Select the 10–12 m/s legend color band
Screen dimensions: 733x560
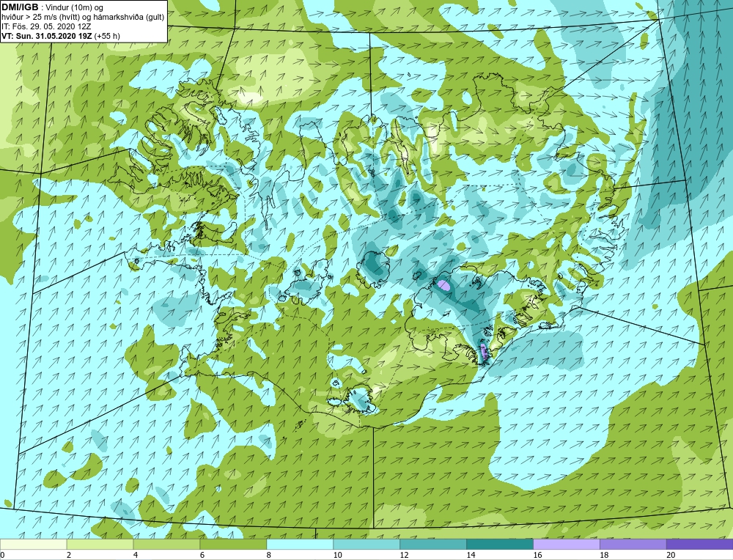[x=366, y=545]
